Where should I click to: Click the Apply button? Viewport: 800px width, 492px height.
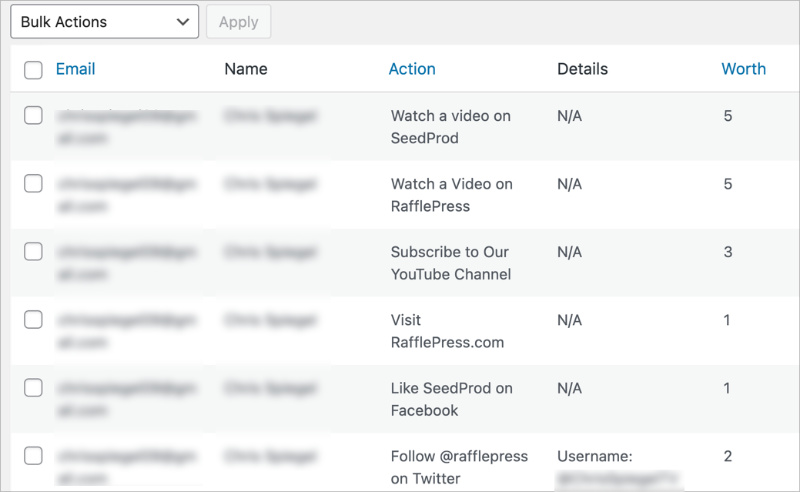(238, 22)
